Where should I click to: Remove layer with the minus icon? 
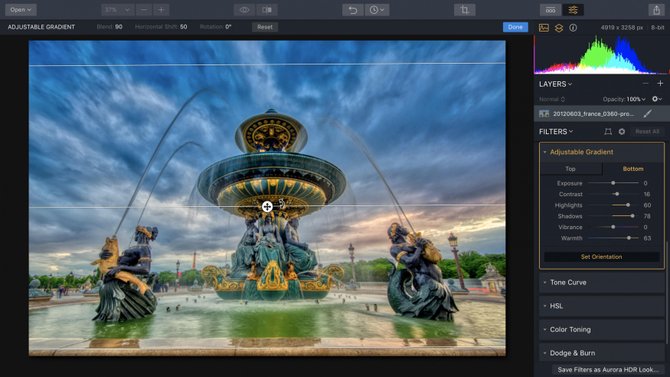coord(646,84)
